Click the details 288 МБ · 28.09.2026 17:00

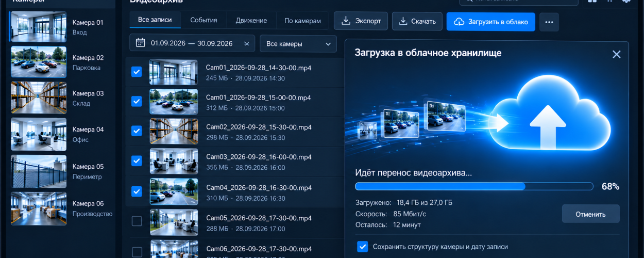tap(245, 229)
